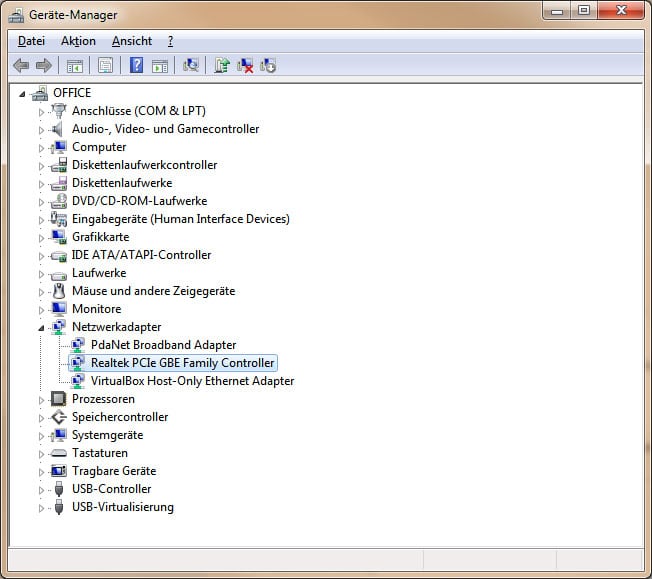
Task: Click the mouse icon beside Mäuse
Action: (x=59, y=291)
